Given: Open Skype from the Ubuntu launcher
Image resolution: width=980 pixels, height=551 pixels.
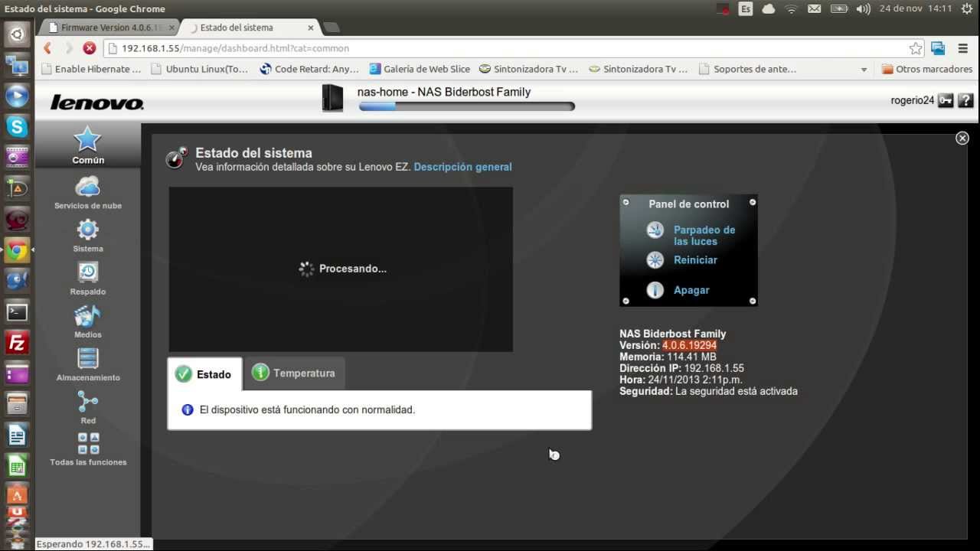Looking at the screenshot, I should [17, 126].
